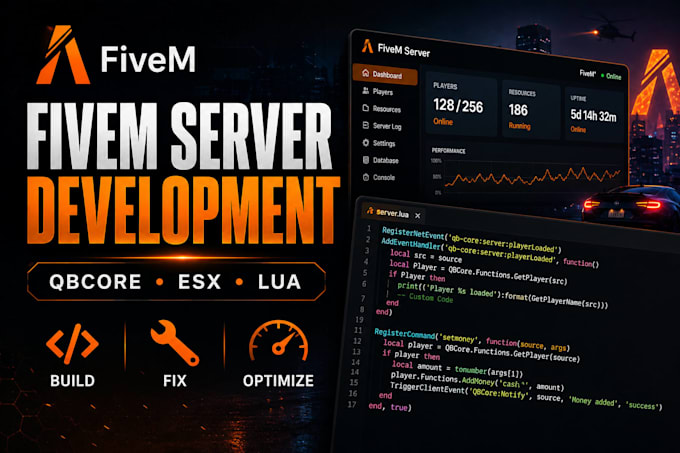
Task: Open Resources in the sidebar
Action: [x=382, y=109]
